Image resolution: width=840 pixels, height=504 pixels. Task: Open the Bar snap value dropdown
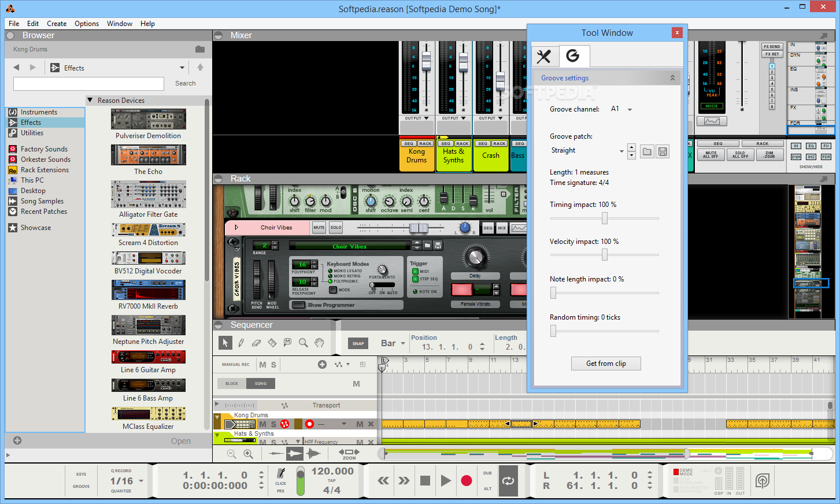coord(402,344)
